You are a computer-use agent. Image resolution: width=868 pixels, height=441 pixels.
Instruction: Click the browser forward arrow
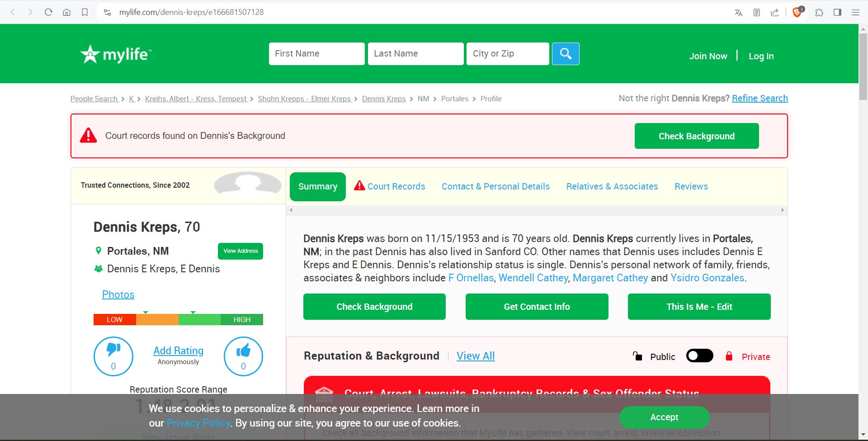coord(30,12)
